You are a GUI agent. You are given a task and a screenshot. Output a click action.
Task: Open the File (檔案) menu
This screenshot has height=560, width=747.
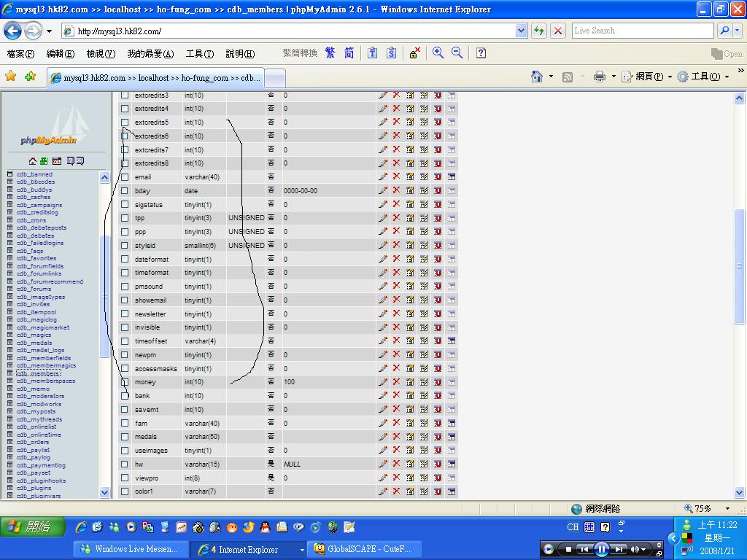point(20,54)
